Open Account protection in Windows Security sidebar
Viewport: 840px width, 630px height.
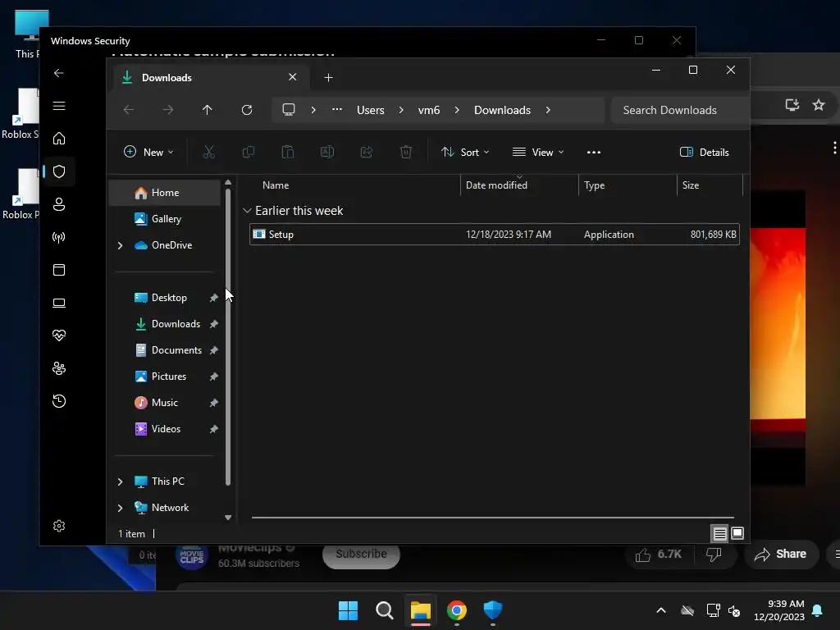pos(59,204)
